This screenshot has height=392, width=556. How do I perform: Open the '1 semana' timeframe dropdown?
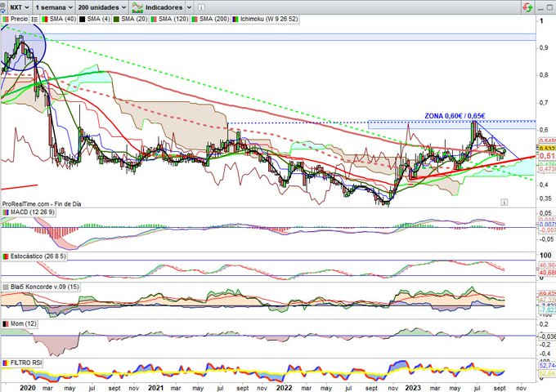click(53, 7)
